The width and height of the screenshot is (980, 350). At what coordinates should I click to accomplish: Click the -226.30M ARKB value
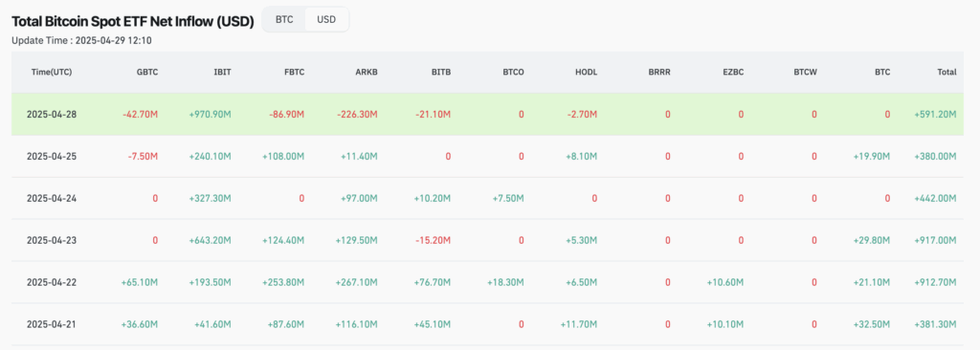[358, 115]
